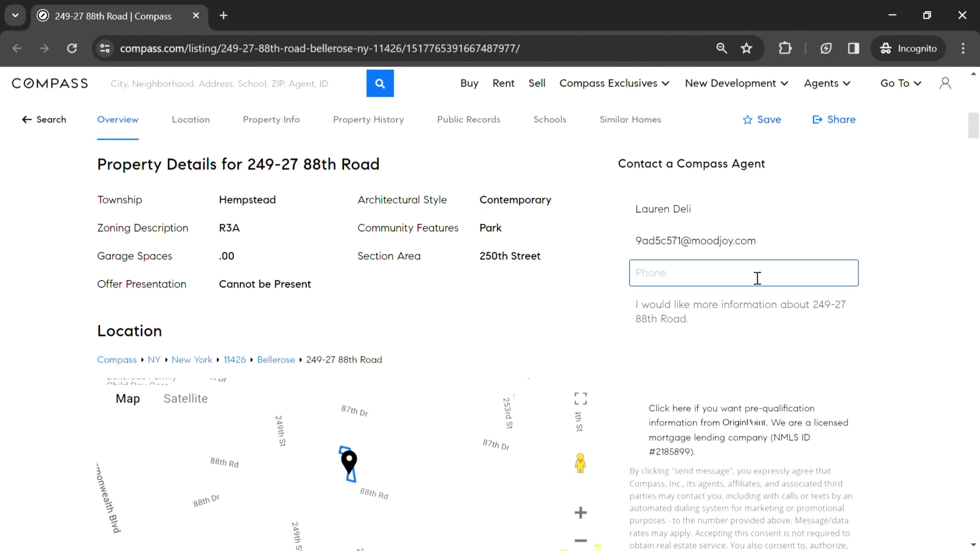Click the 11426 breadcrumb link
Screen dimensions: 980x551
click(x=235, y=359)
